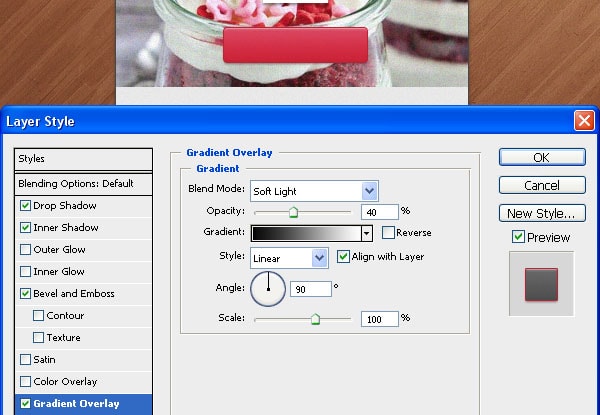Image resolution: width=600 pixels, height=415 pixels.
Task: Close the Layer Style dialog
Action: pyautogui.click(x=584, y=121)
